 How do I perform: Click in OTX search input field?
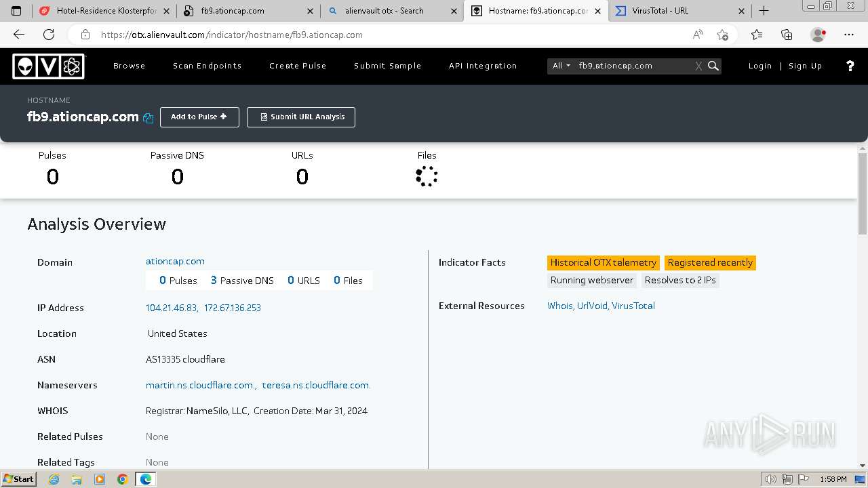pyautogui.click(x=634, y=66)
